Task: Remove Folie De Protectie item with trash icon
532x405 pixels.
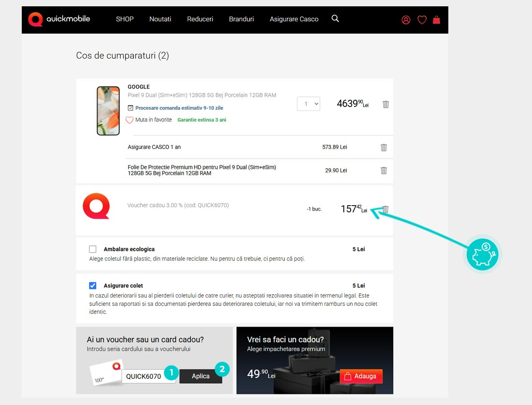Action: (x=384, y=170)
